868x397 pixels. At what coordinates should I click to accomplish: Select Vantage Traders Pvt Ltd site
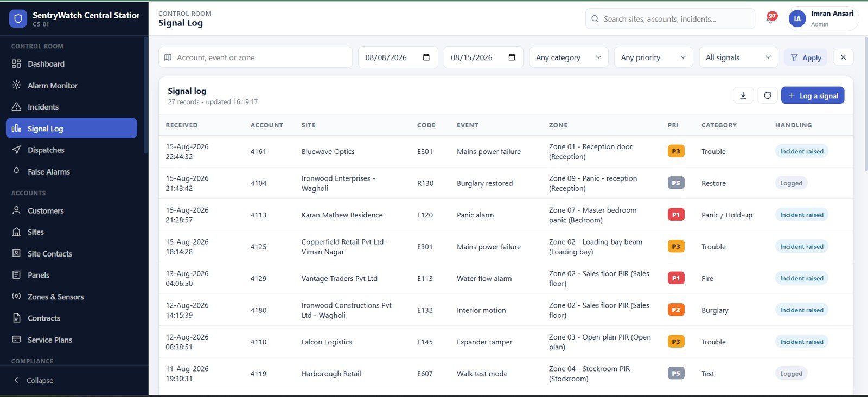pyautogui.click(x=339, y=278)
